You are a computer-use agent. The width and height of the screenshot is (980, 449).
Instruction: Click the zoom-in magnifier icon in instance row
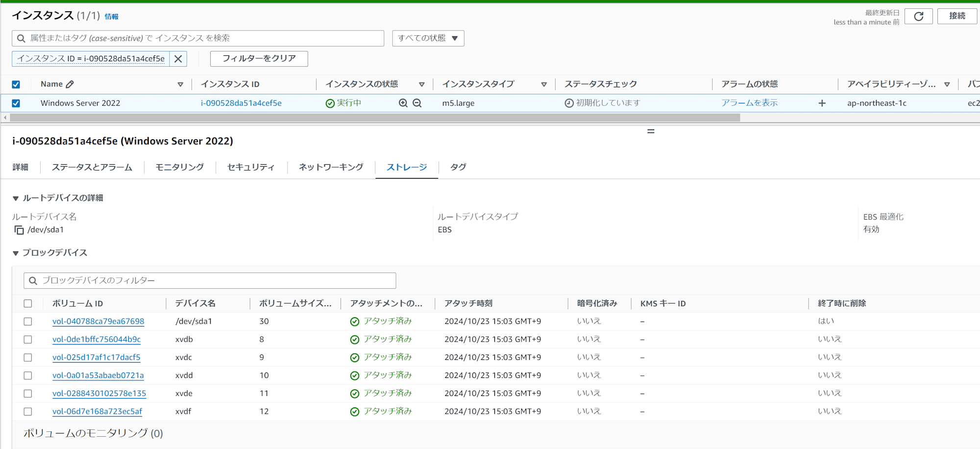pos(403,103)
